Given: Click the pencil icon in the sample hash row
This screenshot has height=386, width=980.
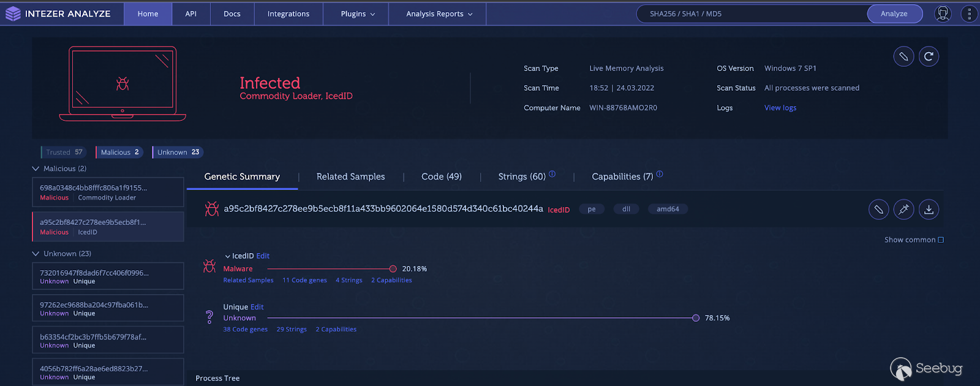Looking at the screenshot, I should click(878, 210).
